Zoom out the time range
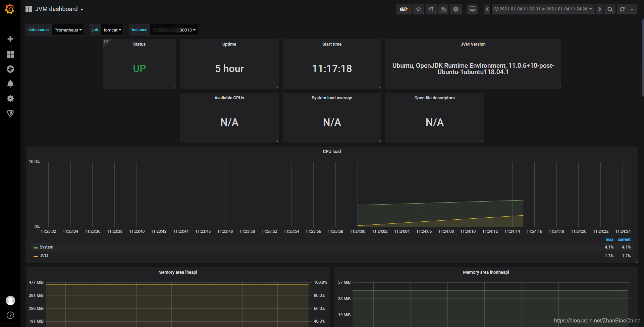 click(x=610, y=9)
